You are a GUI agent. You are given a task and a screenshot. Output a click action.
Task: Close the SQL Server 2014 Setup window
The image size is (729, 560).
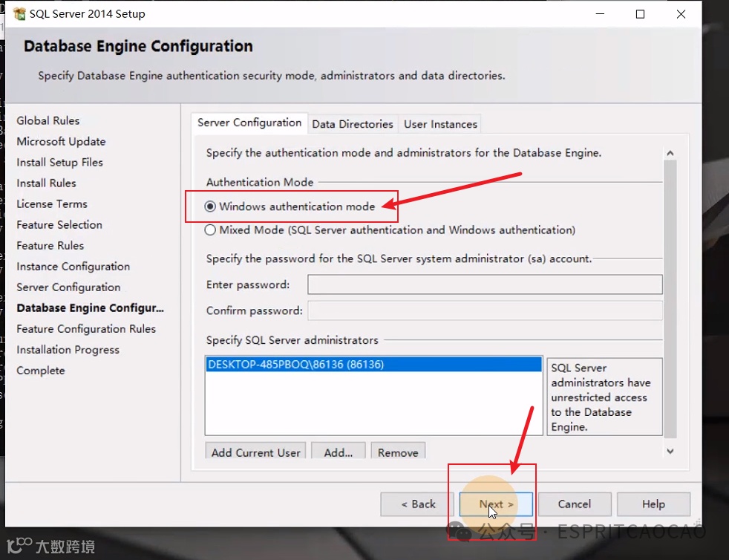(681, 14)
